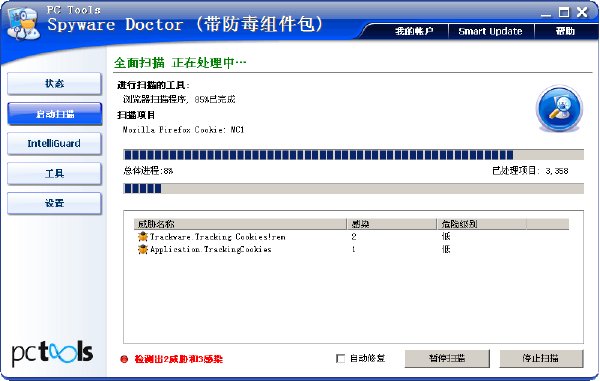Click the bug icon beside Application.TrackingCookies

(x=143, y=249)
